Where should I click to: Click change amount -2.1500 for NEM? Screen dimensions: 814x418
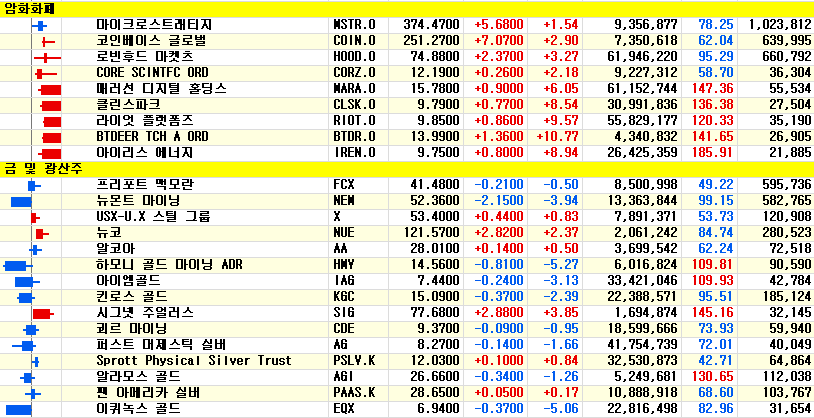coord(499,200)
